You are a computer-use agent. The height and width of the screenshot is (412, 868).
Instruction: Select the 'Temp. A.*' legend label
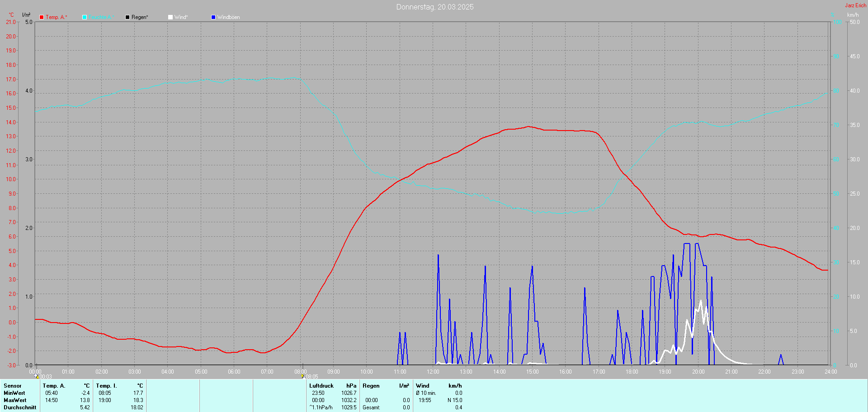(x=57, y=17)
